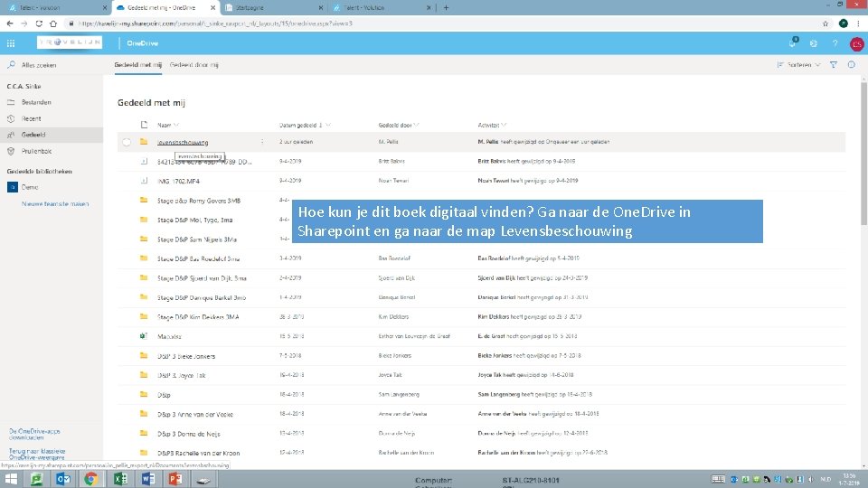Open the details info pane icon
Viewport: 868px width, 488px height.
pos(851,65)
